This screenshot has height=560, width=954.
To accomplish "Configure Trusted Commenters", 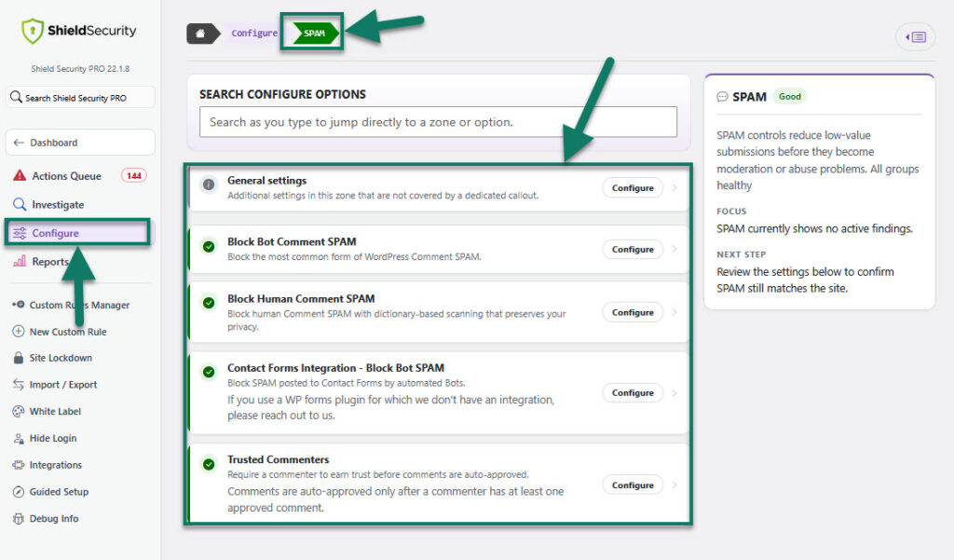I will 633,485.
